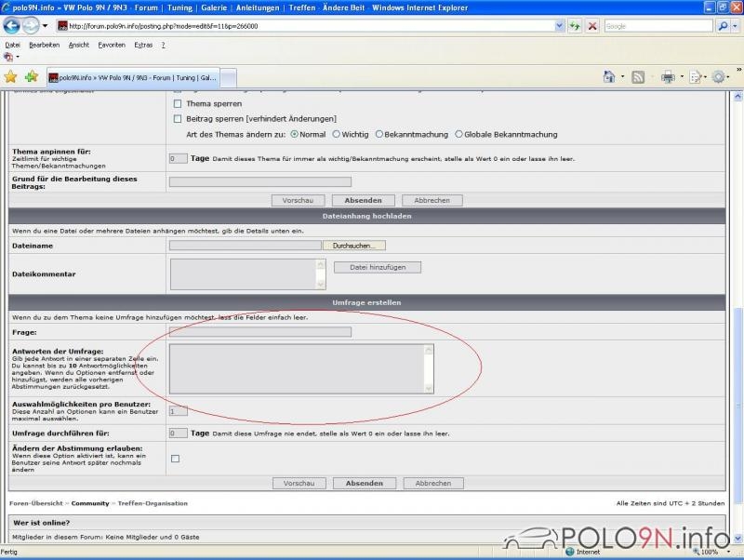Open the Ansicht menu
744x560 pixels.
pos(79,45)
